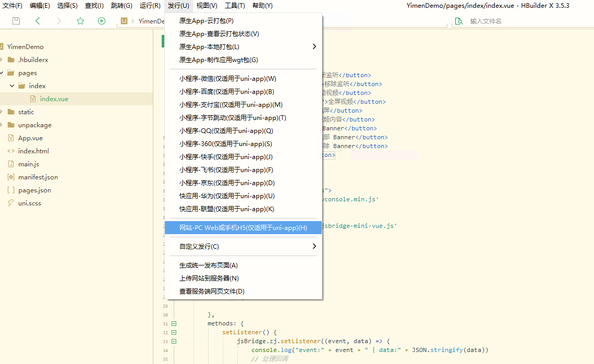Click the .hbuilderx folder icon
The height and width of the screenshot is (364, 594).
pos(11,59)
